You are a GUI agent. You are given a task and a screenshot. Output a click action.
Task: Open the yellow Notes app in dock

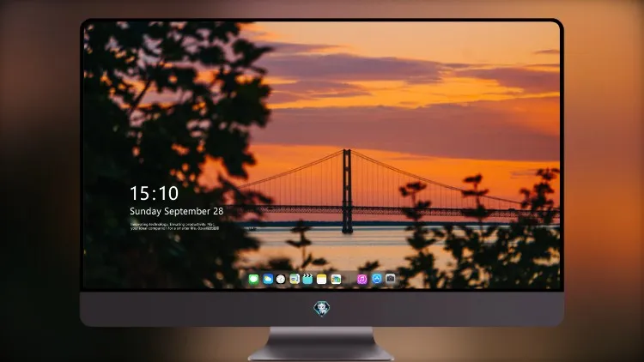(322, 280)
